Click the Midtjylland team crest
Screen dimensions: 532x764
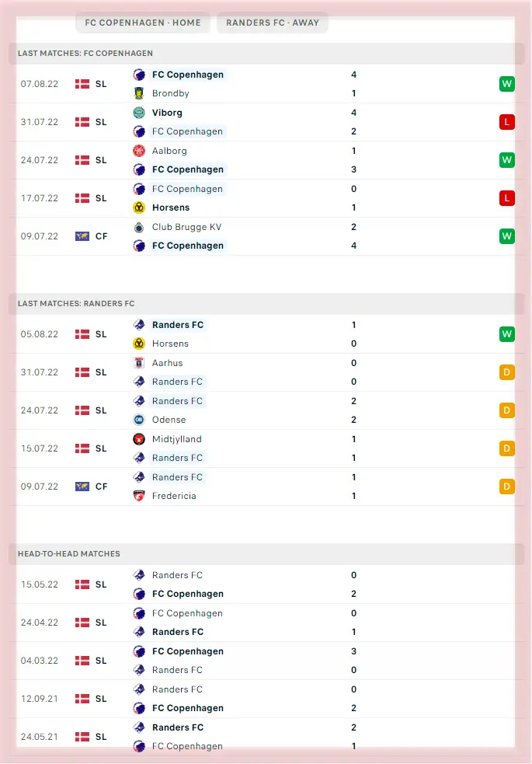point(139,439)
